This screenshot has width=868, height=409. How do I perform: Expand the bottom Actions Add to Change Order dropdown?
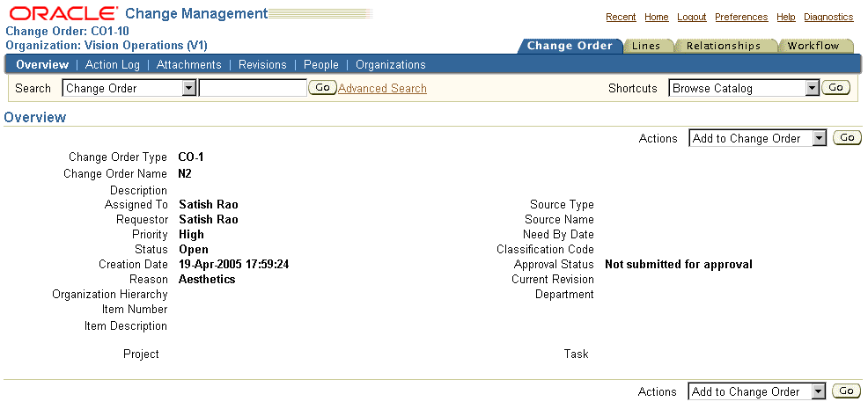click(756, 391)
